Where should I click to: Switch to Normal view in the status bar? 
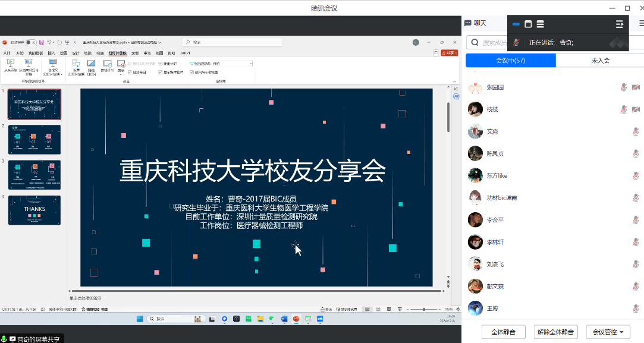[x=367, y=309]
